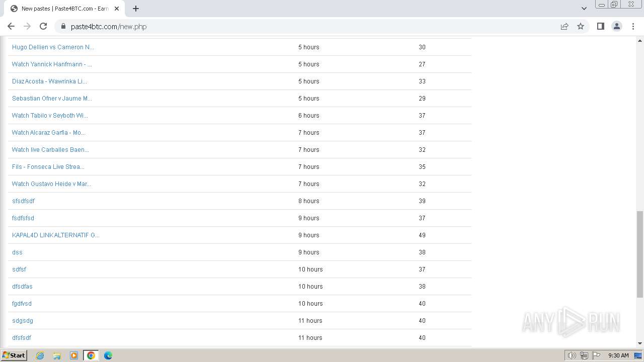Open Chrome's three-dot menu
644x362 pixels.
point(633,26)
